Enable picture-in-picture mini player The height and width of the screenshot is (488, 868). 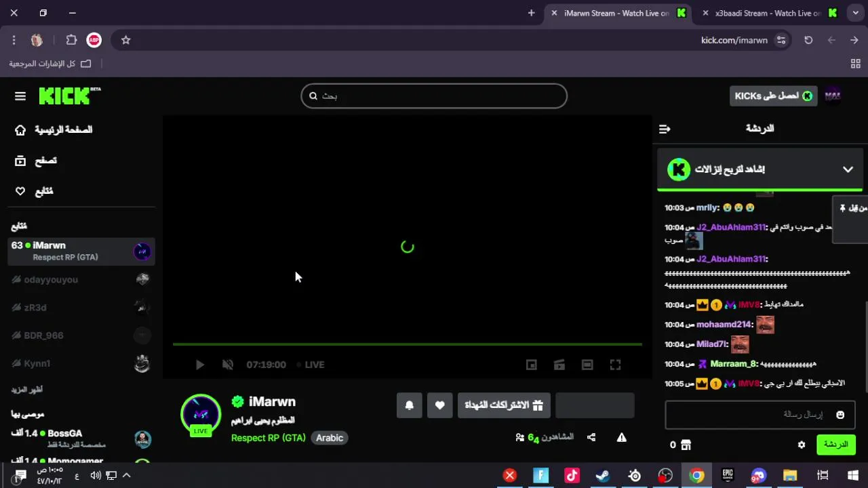(532, 365)
